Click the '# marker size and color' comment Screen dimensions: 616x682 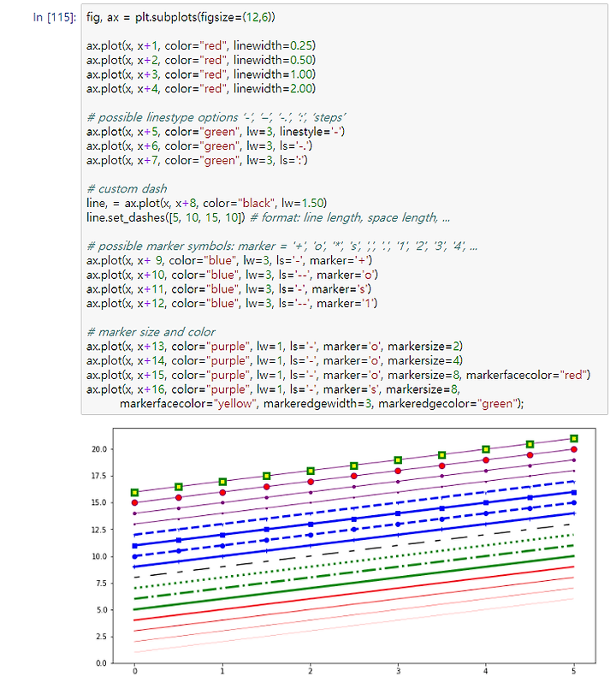tap(151, 332)
